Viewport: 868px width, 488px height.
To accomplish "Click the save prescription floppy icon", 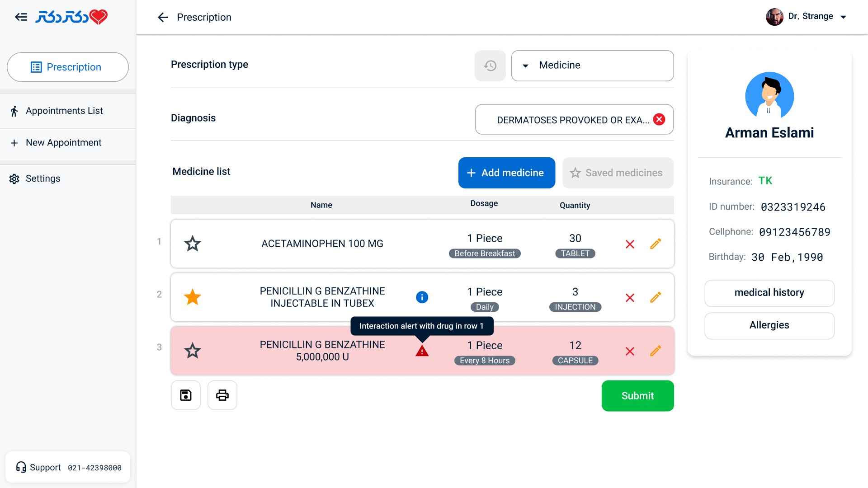I will tap(186, 395).
